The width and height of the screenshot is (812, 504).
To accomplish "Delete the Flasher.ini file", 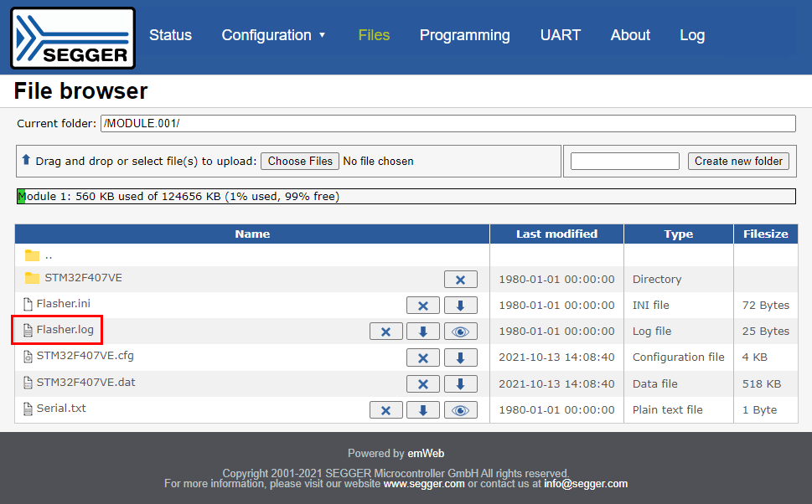I will pyautogui.click(x=422, y=306).
